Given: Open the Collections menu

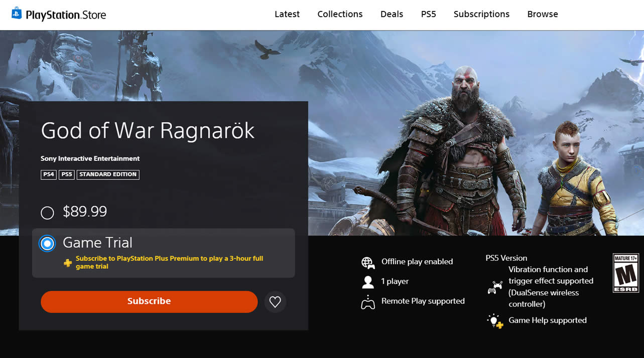Looking at the screenshot, I should (340, 14).
